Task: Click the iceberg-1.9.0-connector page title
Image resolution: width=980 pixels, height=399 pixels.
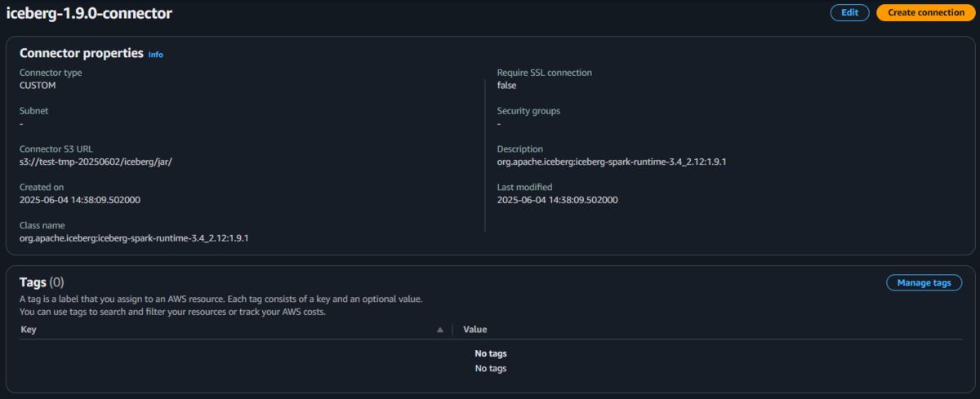Action: tap(89, 13)
